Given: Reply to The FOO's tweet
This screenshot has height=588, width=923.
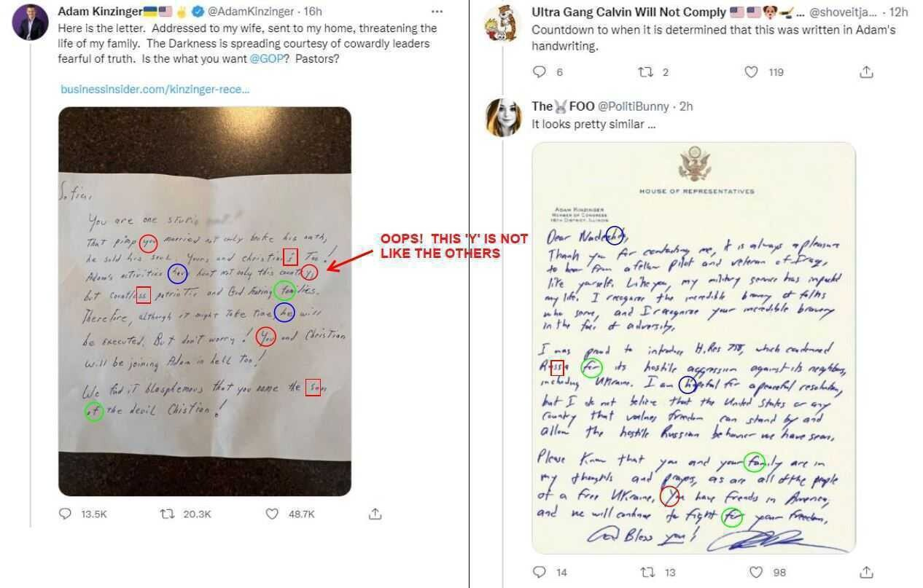Looking at the screenshot, I should pos(540,572).
